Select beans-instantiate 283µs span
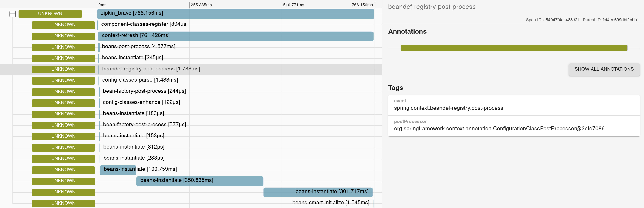Screen dimensions: 644x208 134,158
